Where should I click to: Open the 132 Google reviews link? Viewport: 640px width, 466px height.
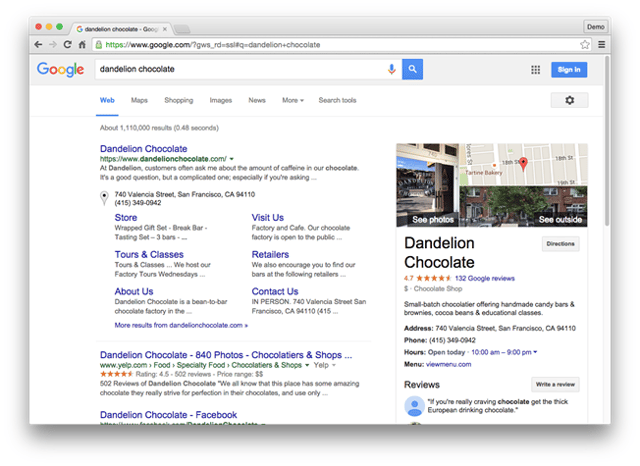click(x=484, y=278)
